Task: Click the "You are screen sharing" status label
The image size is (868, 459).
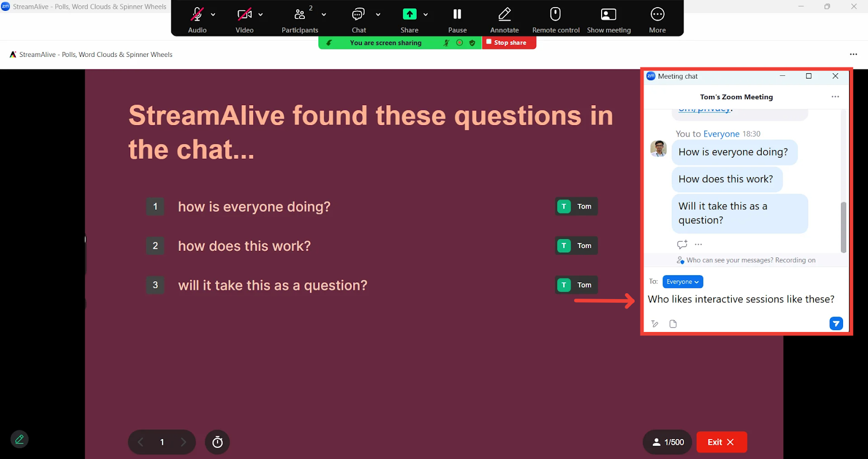Action: click(386, 43)
